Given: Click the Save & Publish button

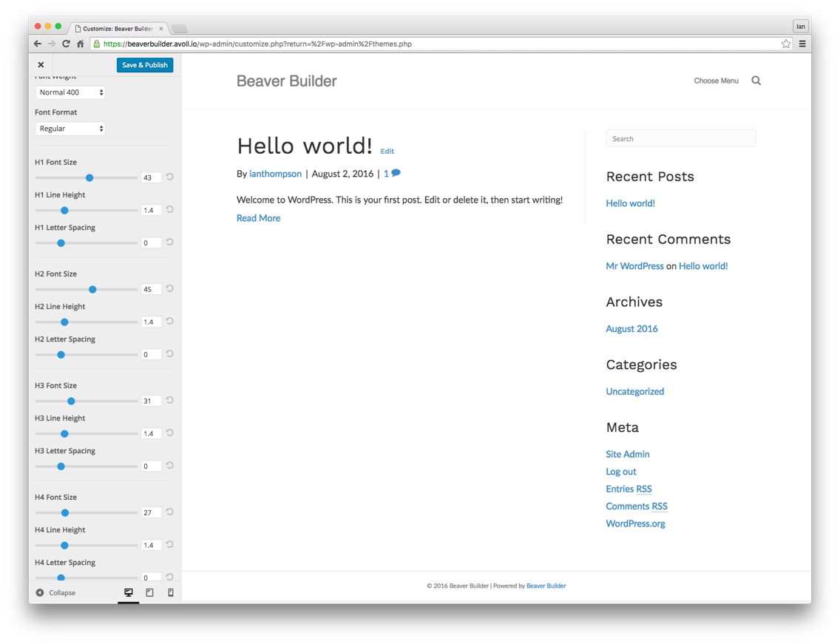Looking at the screenshot, I should click(x=145, y=65).
